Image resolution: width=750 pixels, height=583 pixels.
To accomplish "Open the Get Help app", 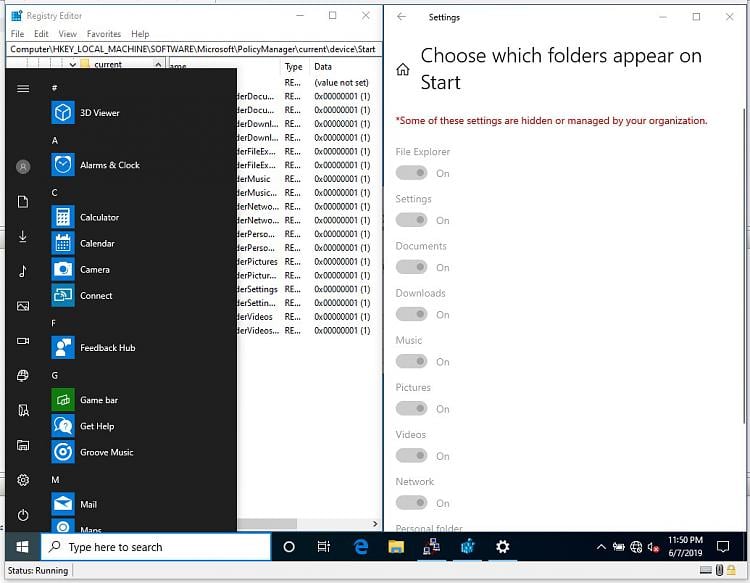I will pos(63,426).
